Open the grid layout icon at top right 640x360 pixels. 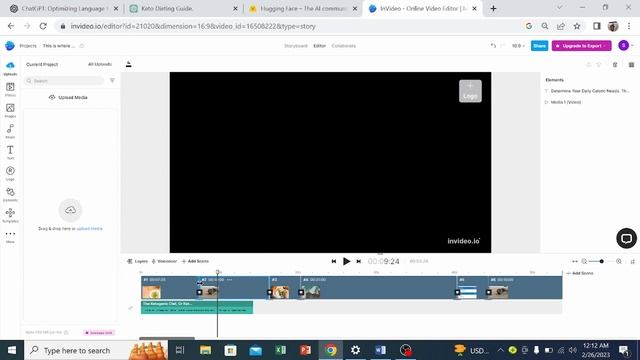[631, 64]
